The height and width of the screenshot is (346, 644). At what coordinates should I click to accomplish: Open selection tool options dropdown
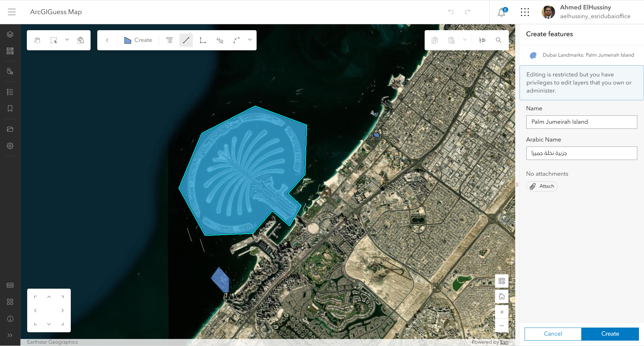click(67, 40)
